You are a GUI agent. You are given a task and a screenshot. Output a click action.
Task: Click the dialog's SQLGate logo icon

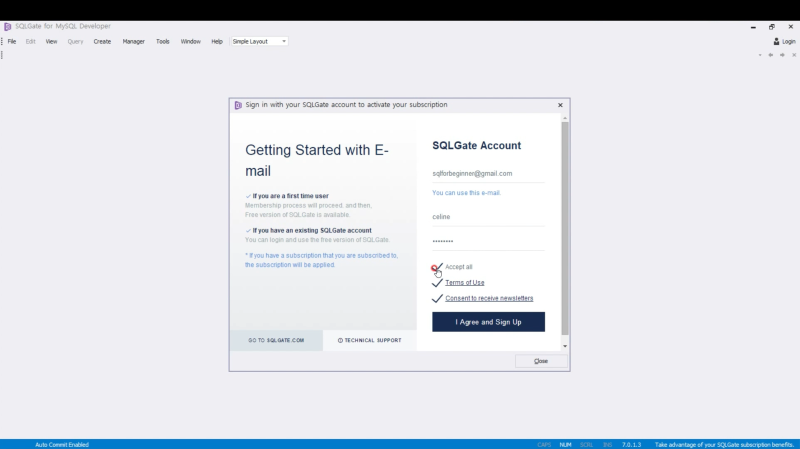238,105
